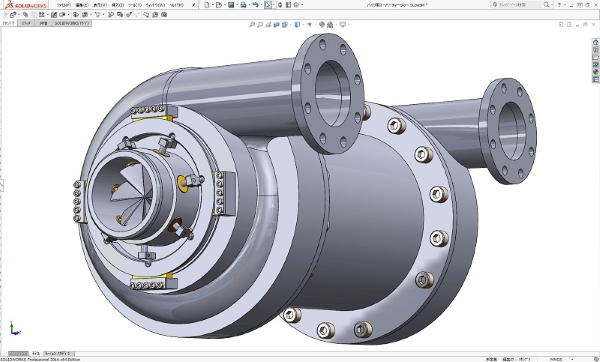
Task: Activate the Select cursor tool
Action: [x=268, y=5]
